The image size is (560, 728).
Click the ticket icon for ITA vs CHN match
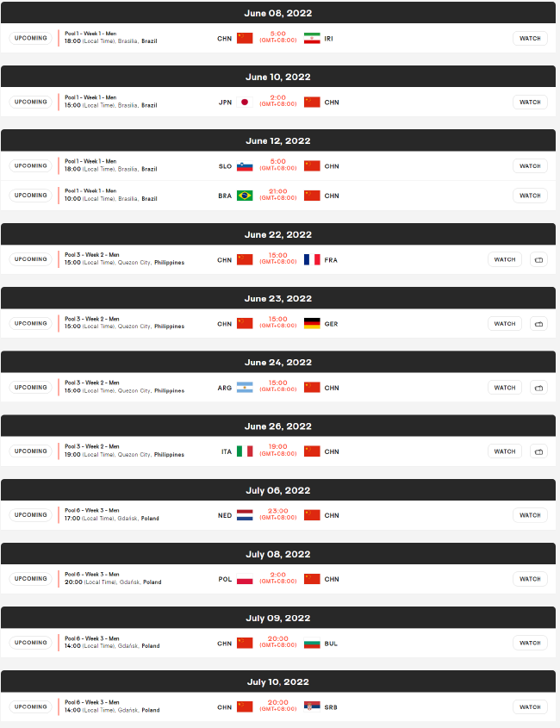[x=538, y=451]
